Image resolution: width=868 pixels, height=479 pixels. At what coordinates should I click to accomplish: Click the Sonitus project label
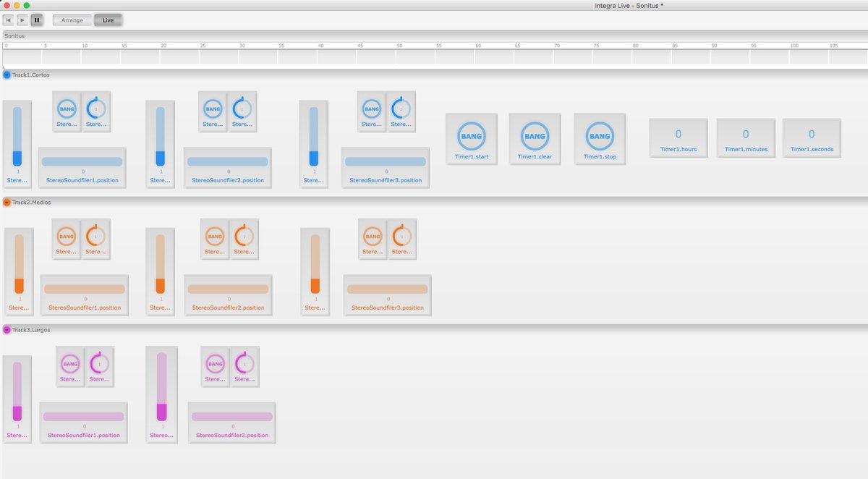pyautogui.click(x=14, y=35)
